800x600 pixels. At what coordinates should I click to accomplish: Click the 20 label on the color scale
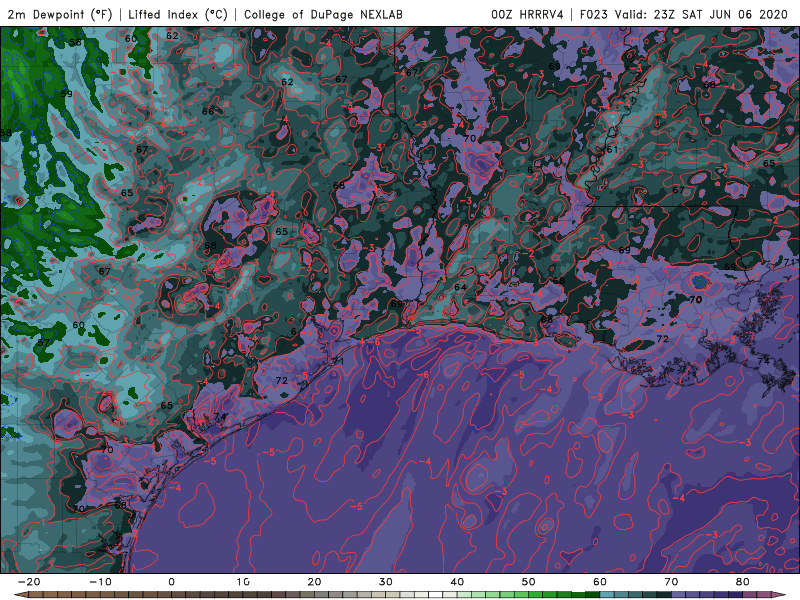click(314, 582)
